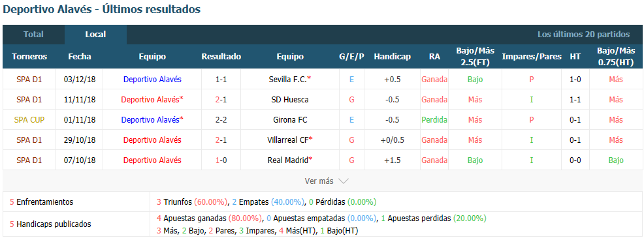Click the Impares/Pares column header
This screenshot has width=644, height=240.
532,57
